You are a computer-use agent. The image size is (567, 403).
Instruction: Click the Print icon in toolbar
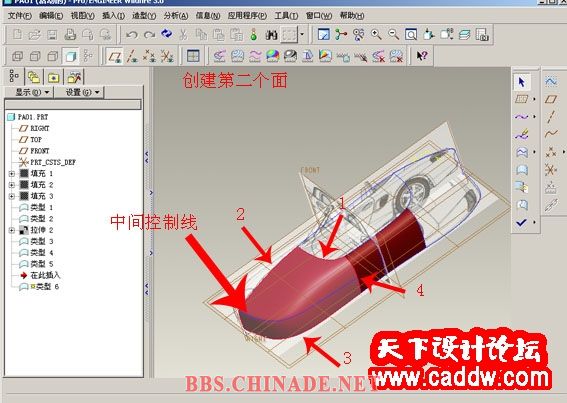[70, 35]
